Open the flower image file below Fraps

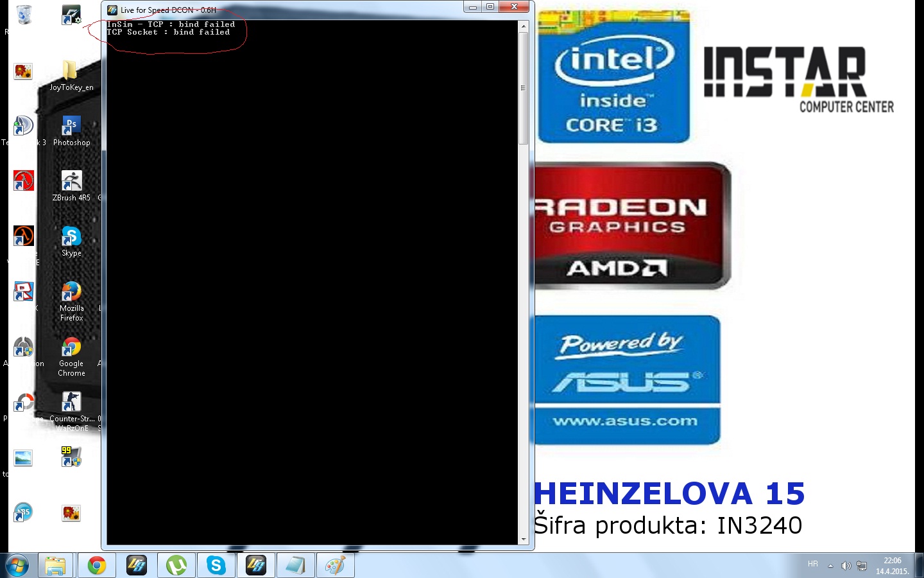point(71,512)
